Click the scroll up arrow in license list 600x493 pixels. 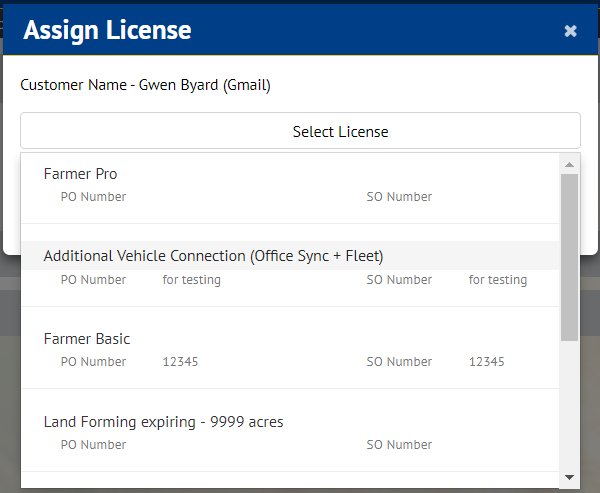pyautogui.click(x=569, y=165)
